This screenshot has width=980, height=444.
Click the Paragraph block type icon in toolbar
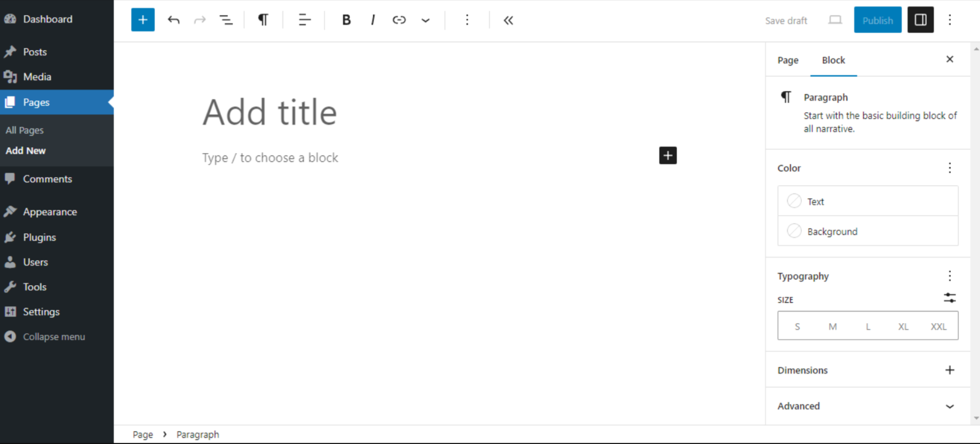(263, 20)
